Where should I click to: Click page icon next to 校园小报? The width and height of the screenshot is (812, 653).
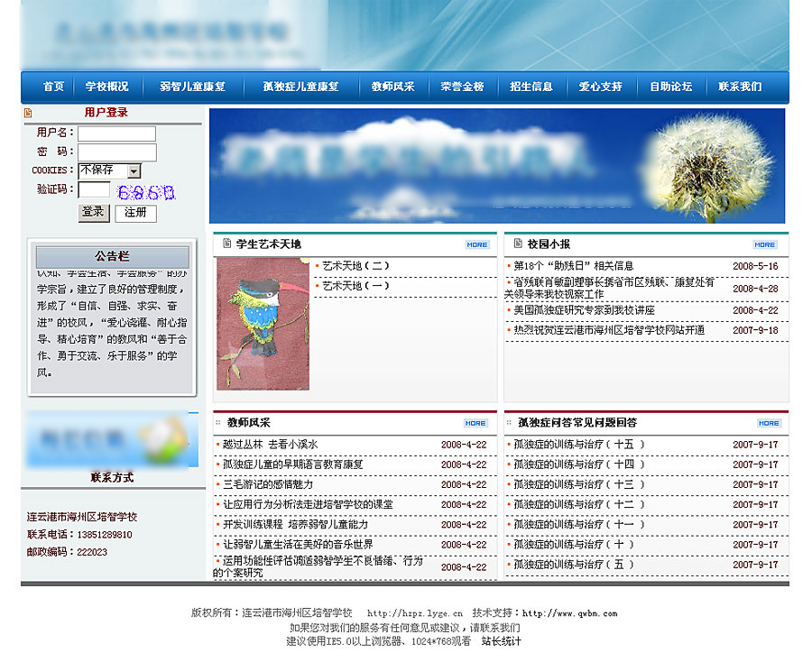517,244
